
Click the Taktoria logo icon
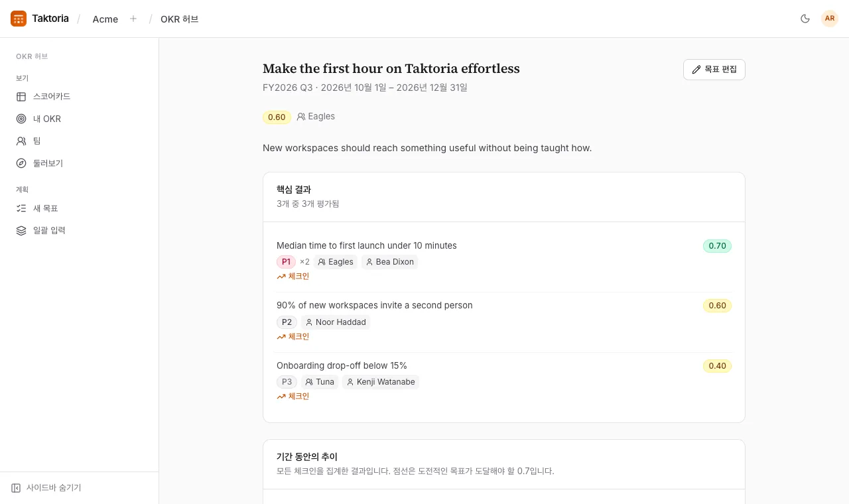point(19,19)
